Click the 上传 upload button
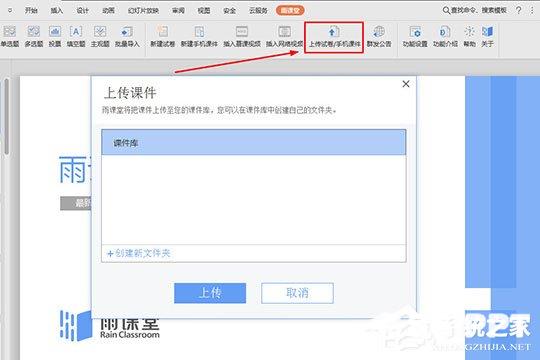 (x=210, y=293)
